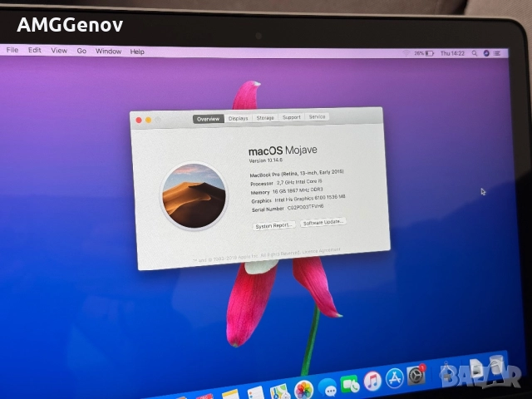Open the Trash in Dock

(496, 365)
